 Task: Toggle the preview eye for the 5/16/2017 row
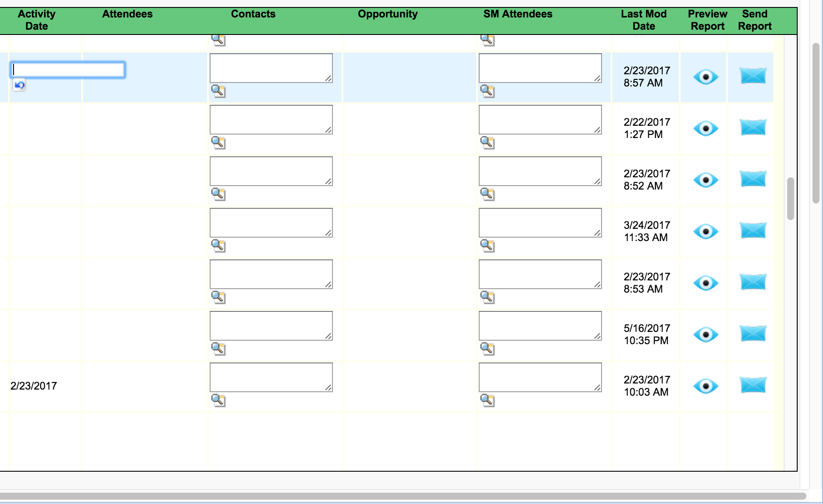coord(705,334)
